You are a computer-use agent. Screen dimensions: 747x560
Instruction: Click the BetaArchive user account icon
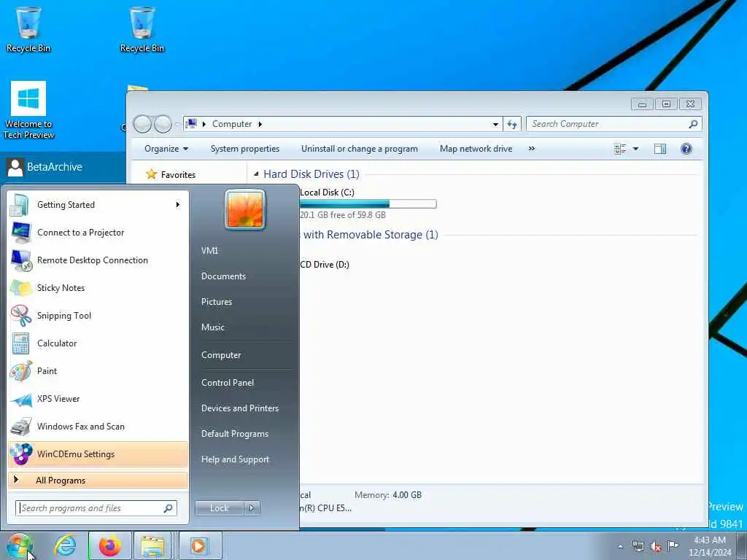point(16,167)
